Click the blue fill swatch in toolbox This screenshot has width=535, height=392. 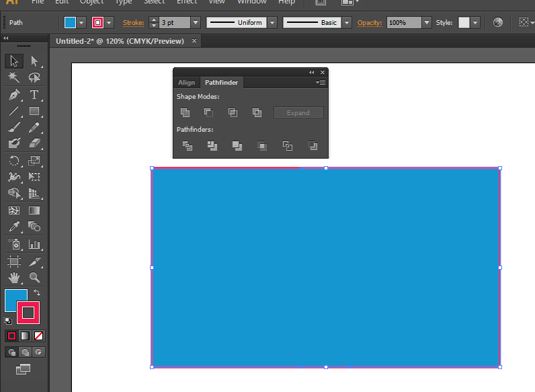(x=13, y=299)
